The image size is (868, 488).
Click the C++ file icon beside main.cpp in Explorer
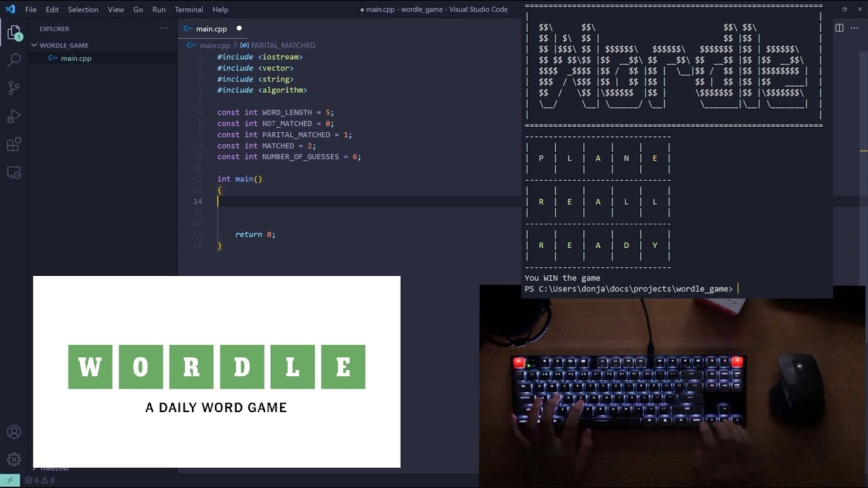tap(53, 58)
